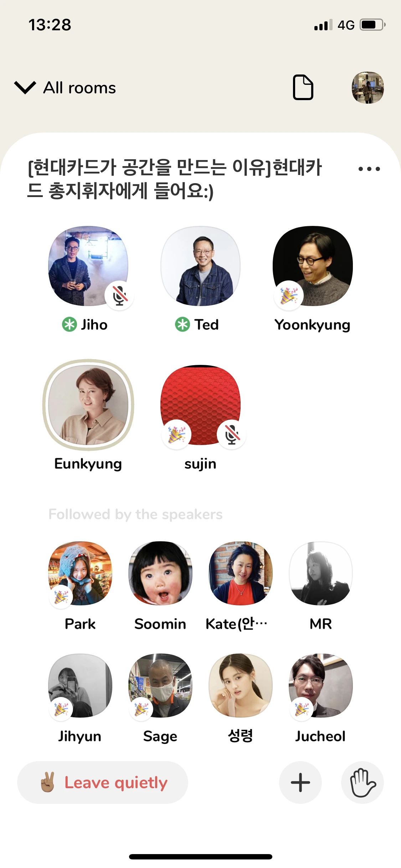Tap the plus icon to add people
This screenshot has width=401, height=868.
[x=300, y=782]
